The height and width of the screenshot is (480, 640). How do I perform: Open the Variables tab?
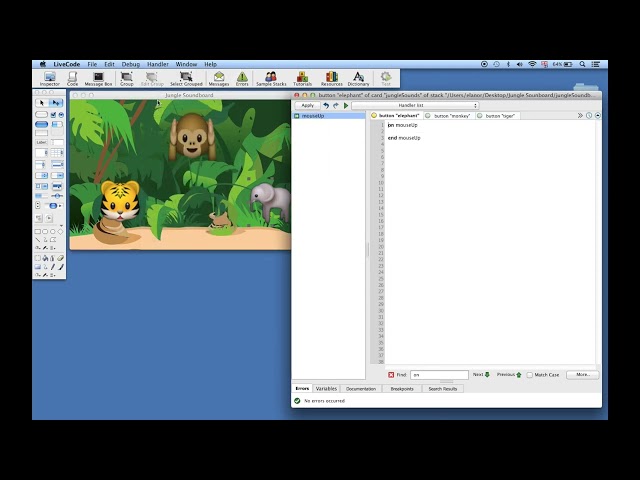coord(326,389)
